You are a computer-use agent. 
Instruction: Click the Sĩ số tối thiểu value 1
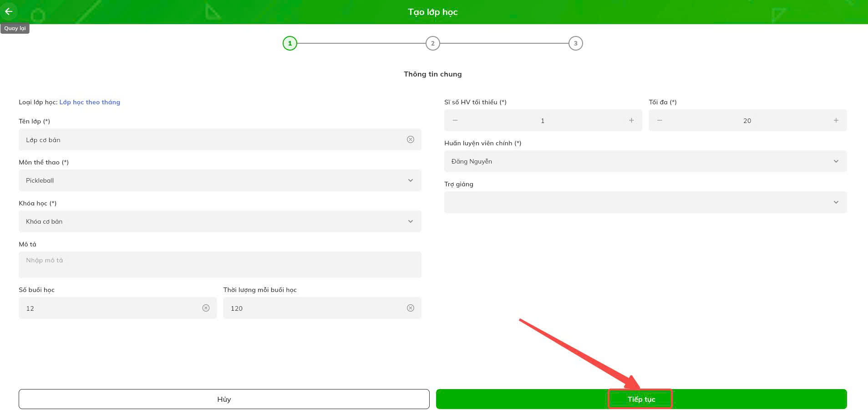pos(543,121)
